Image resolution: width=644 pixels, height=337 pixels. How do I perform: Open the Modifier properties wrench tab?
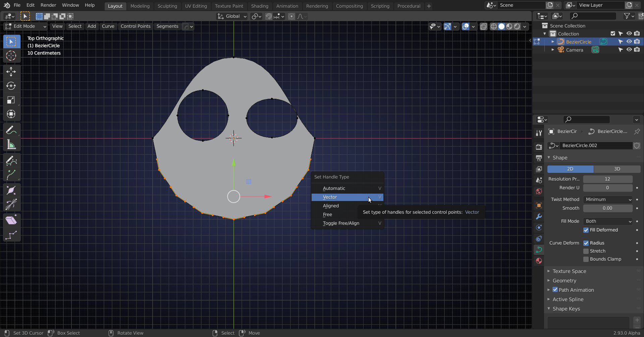tap(539, 216)
